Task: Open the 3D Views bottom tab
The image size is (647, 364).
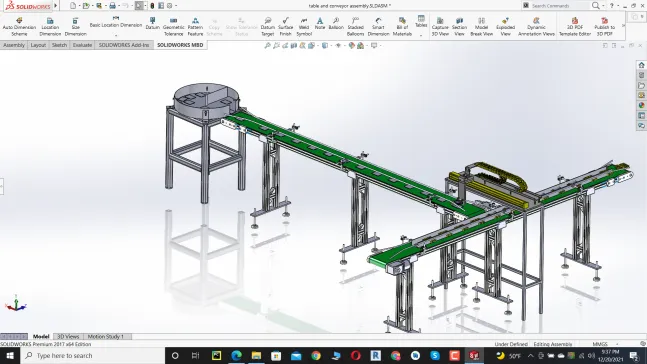Action: point(68,336)
